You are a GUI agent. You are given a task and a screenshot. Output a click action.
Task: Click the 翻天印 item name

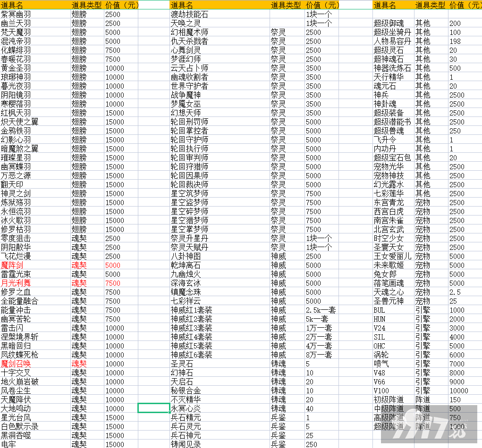12,184
